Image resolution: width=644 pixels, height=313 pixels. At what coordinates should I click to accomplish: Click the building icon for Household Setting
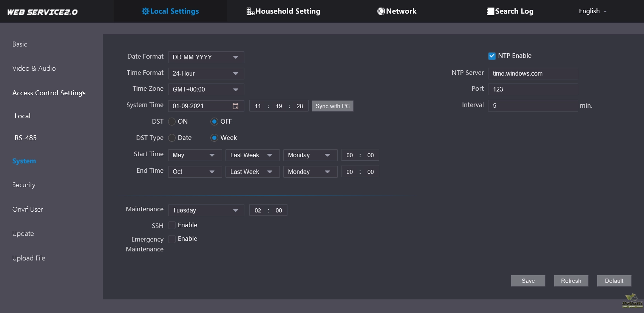coord(250,12)
